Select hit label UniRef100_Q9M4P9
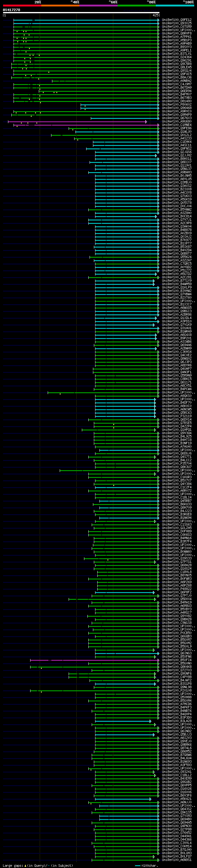 coord(177,115)
